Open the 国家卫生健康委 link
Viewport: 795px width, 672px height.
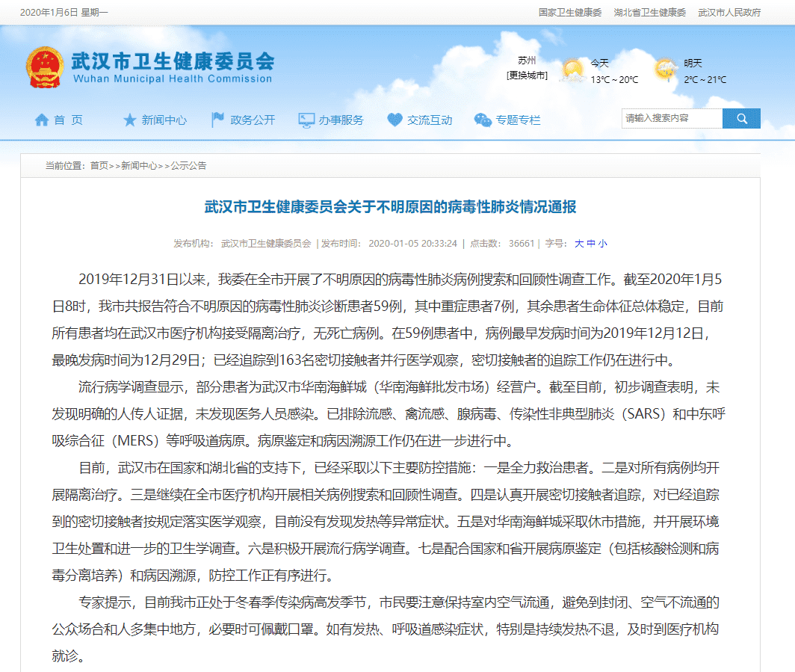[x=570, y=13]
